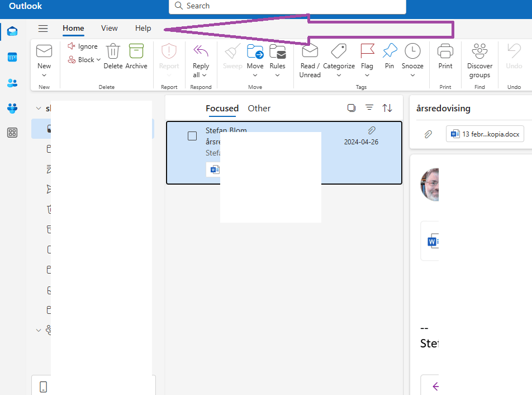Switch to the View ribbon tab
This screenshot has width=532, height=395.
pos(110,28)
